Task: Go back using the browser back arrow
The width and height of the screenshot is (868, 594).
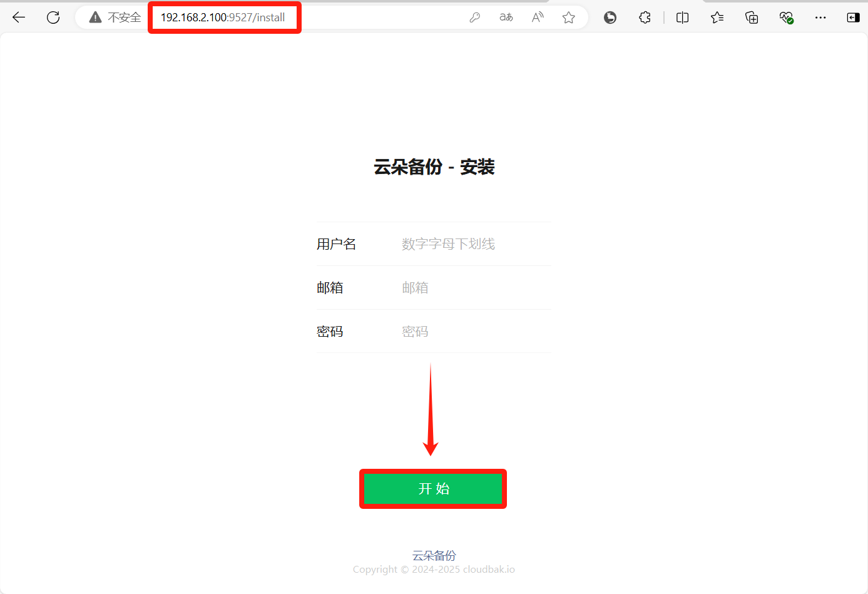Action: tap(19, 18)
